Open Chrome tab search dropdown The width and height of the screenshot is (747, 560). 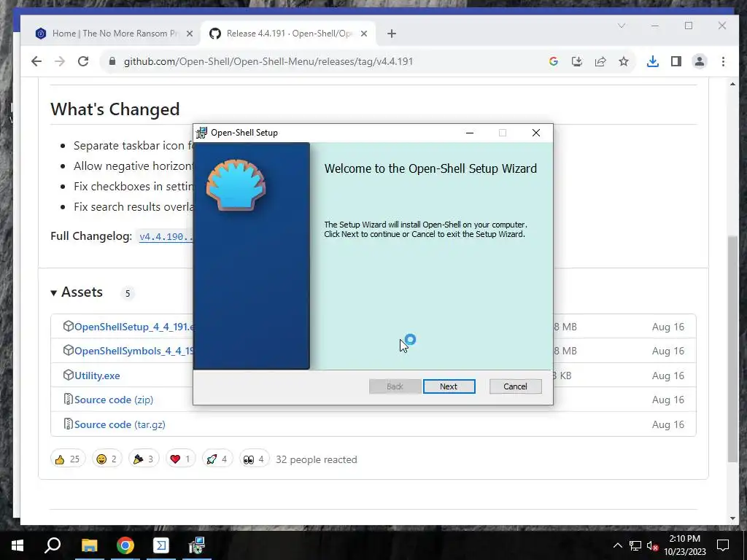[x=622, y=26]
